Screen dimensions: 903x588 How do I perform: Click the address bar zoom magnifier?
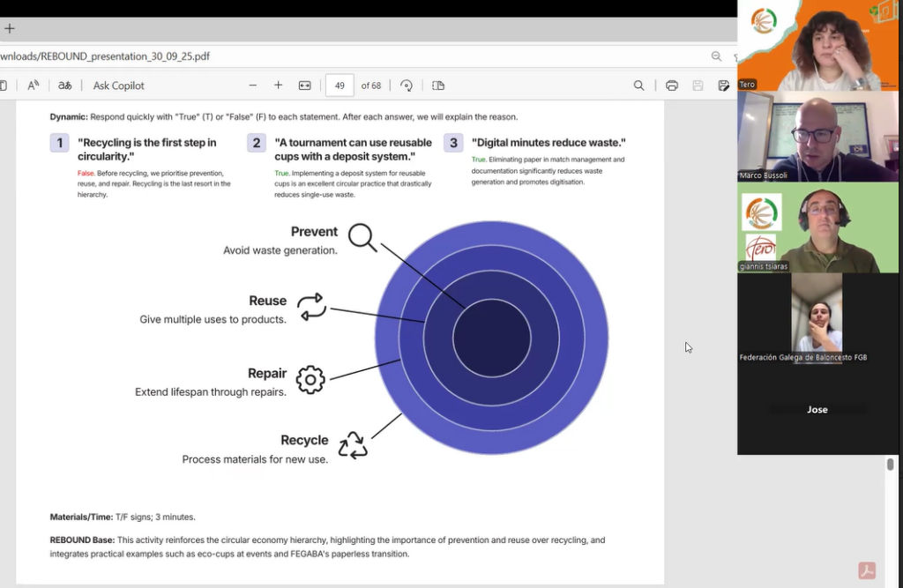tap(716, 56)
